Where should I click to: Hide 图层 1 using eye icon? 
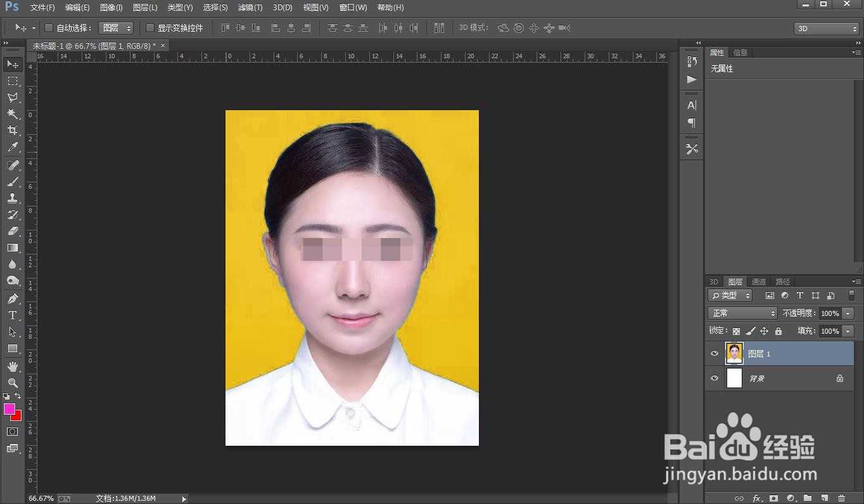pos(715,354)
